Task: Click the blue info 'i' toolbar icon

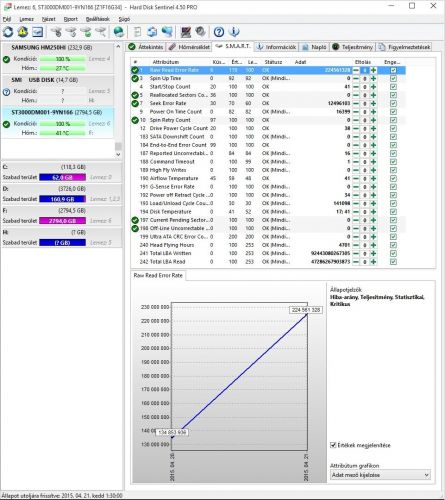Action: (234, 32)
